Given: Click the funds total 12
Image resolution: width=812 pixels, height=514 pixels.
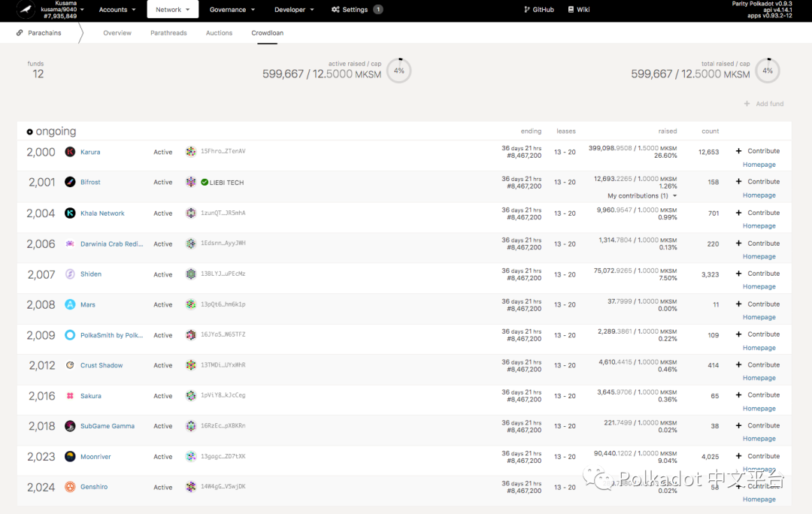Looking at the screenshot, I should (38, 74).
